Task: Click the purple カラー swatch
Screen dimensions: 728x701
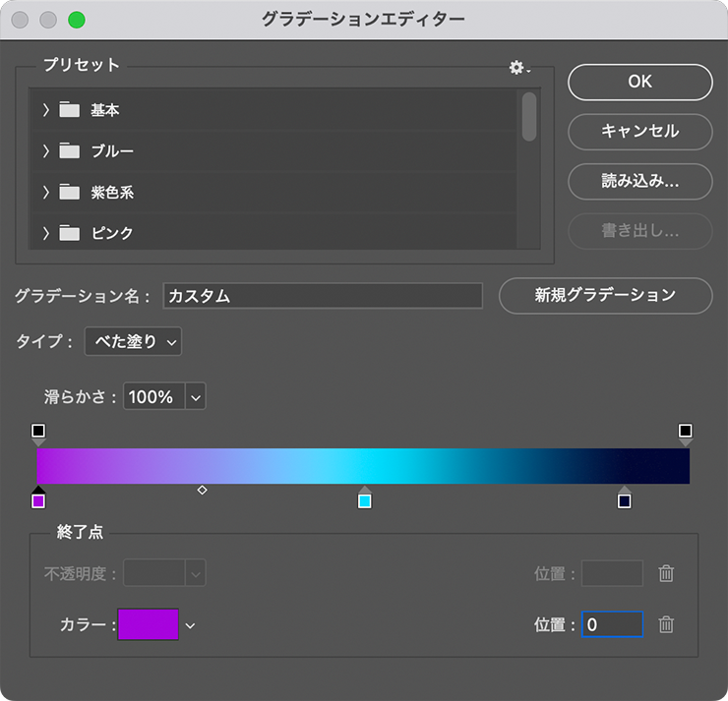Action: [149, 624]
